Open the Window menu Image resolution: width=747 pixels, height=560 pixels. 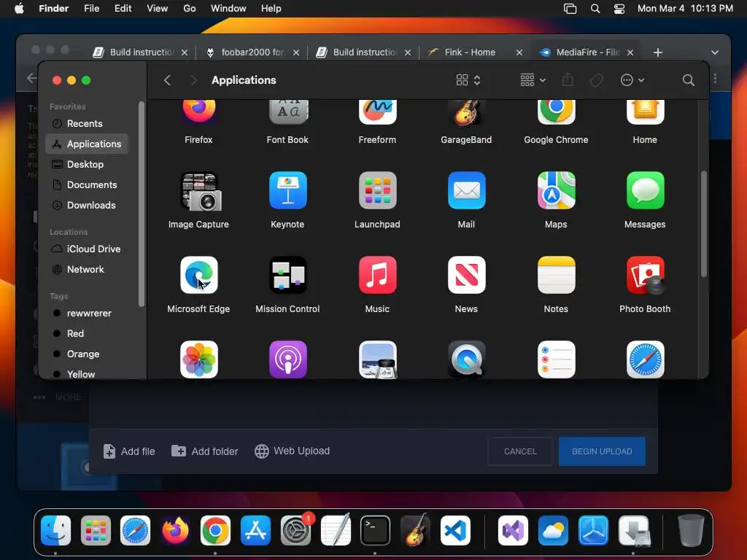[228, 9]
